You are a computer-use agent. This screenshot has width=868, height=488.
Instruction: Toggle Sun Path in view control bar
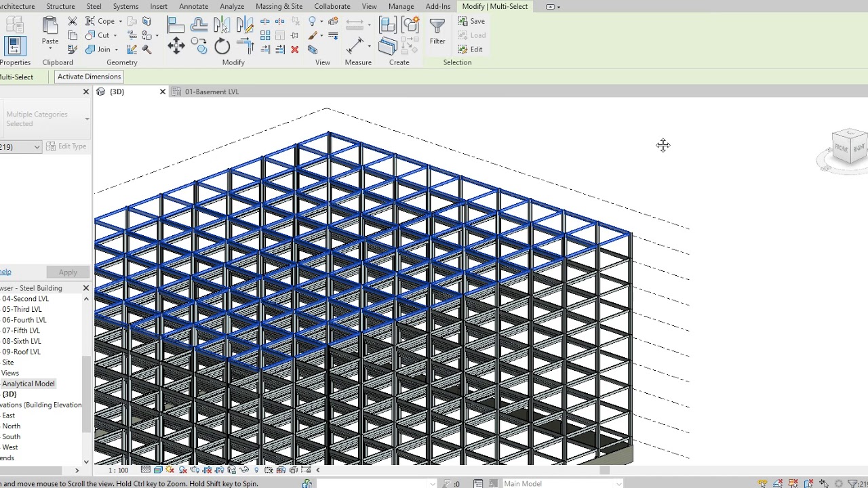(x=170, y=470)
